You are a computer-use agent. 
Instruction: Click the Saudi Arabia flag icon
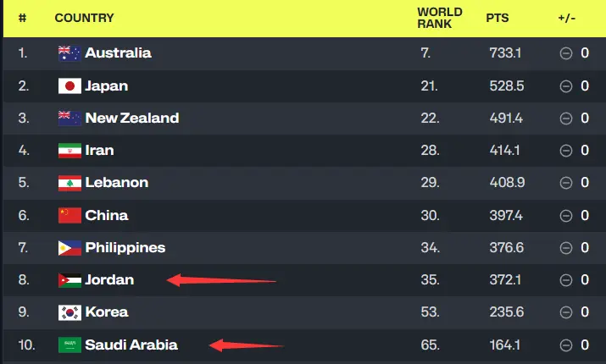69,345
